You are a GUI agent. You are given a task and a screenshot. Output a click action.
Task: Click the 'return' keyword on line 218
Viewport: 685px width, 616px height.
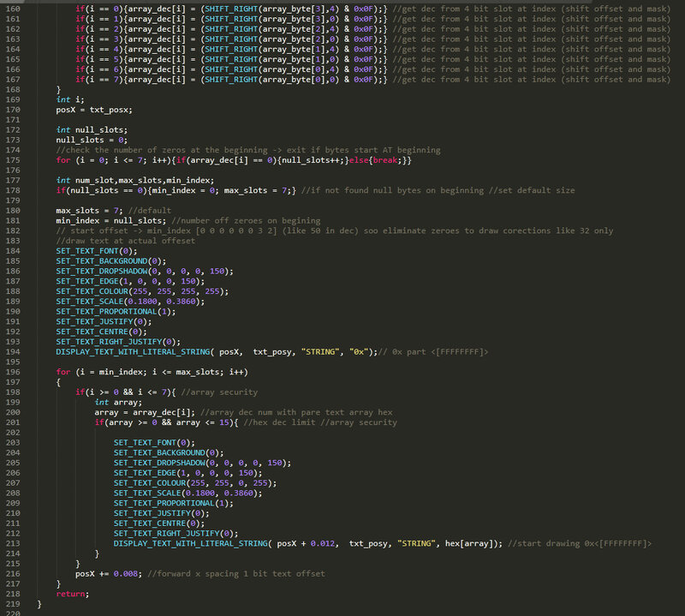tap(70, 593)
